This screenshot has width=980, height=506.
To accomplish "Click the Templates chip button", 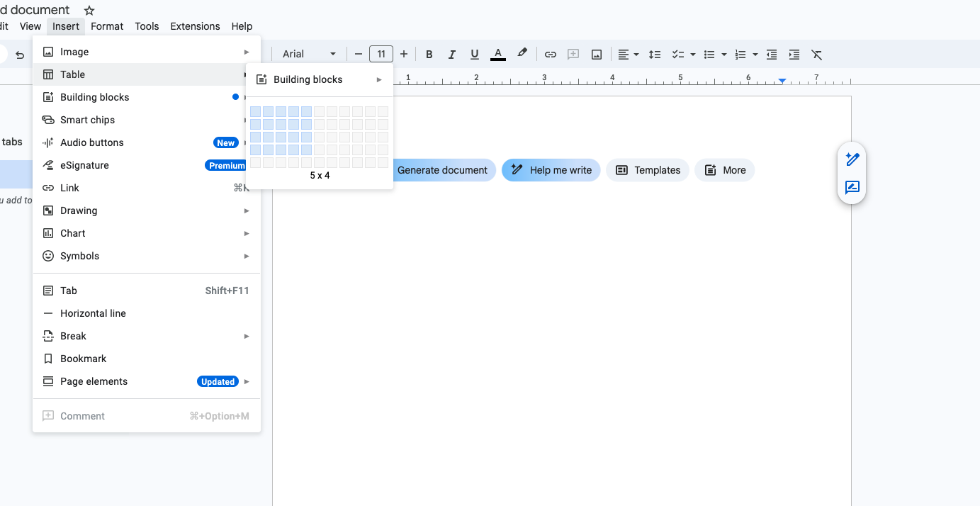I will coord(648,170).
